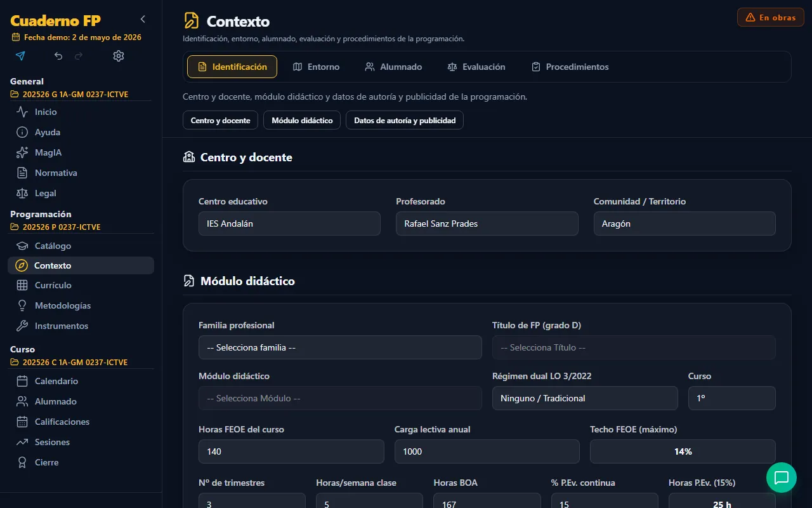
Task: Go to Inicio in the sidebar
Action: (x=81, y=112)
